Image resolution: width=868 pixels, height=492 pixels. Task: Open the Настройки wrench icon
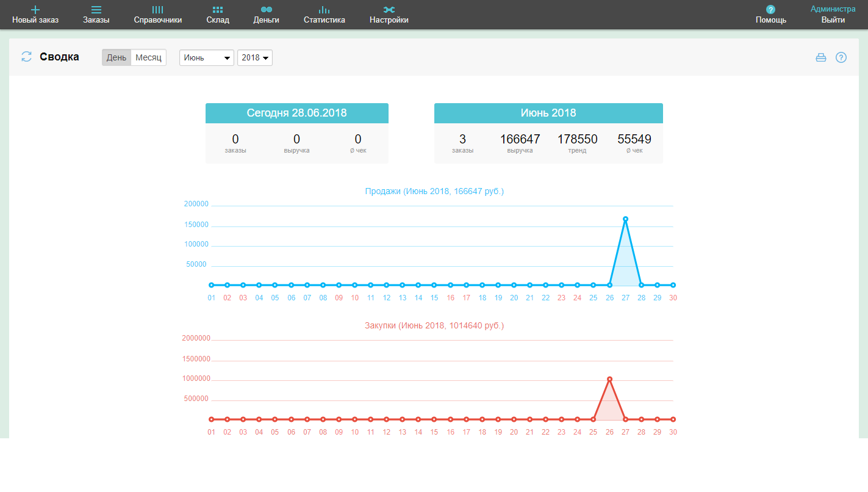[x=389, y=10]
